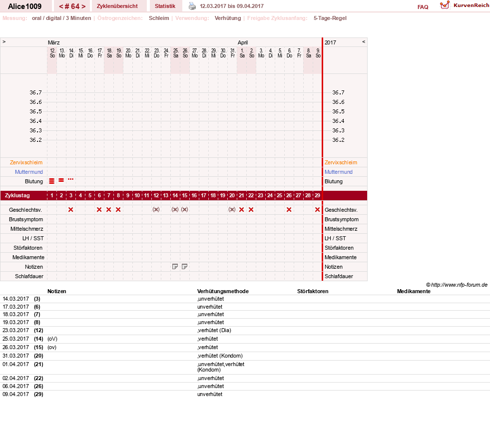Collapse chart using top-right < arrow
Screen dimensions: 490x448
pyautogui.click(x=364, y=41)
